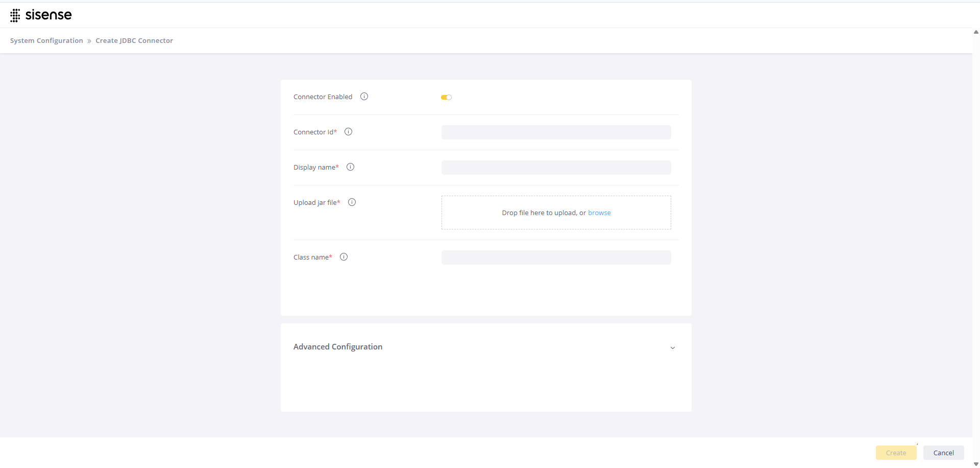Viewport: 980px width, 468px height.
Task: Click the info icon for Upload jar file
Action: pyautogui.click(x=352, y=202)
